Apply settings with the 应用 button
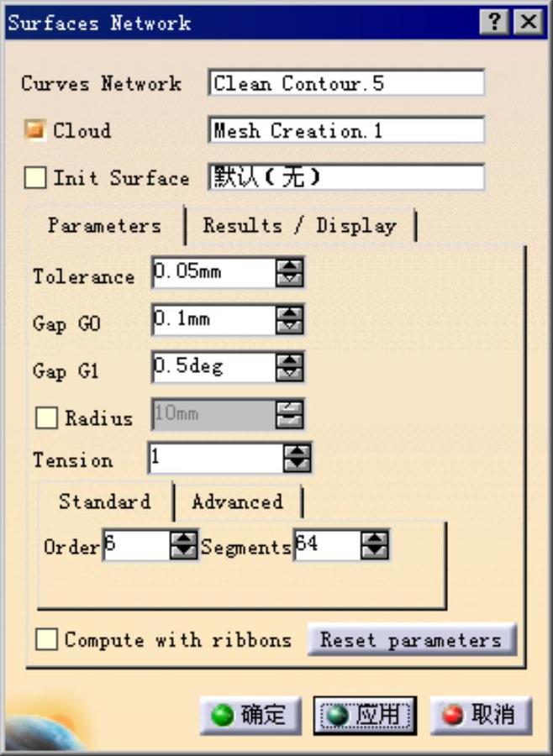Screen dimensions: 553x756 pyautogui.click(x=365, y=715)
